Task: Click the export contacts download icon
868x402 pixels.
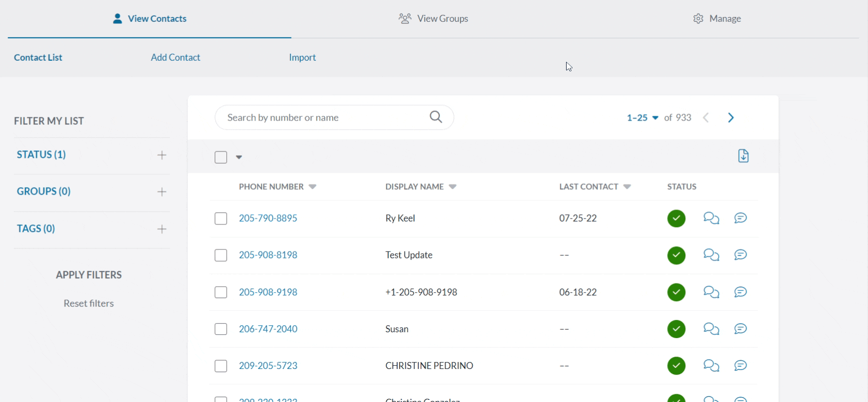Action: pyautogui.click(x=743, y=156)
